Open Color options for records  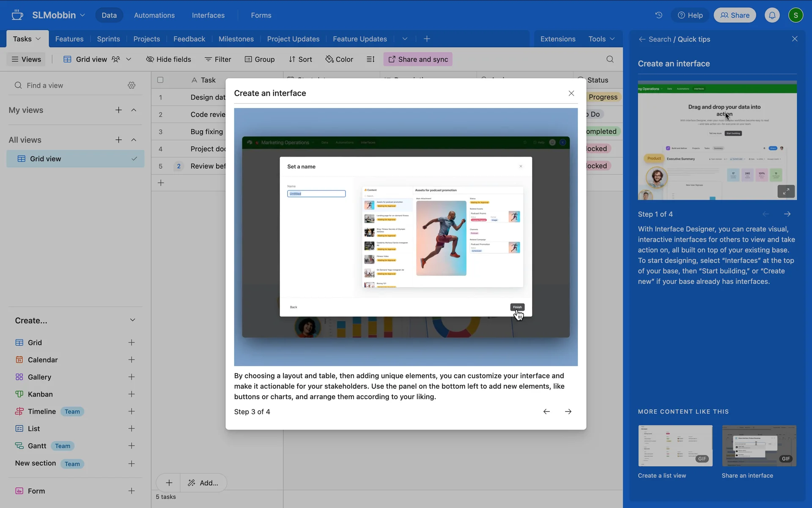339,59
